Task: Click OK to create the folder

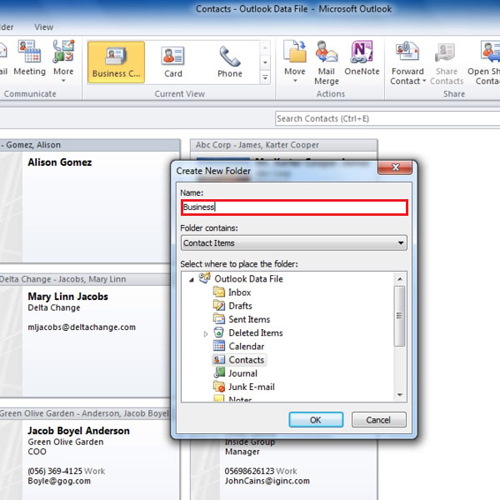Action: tap(316, 420)
